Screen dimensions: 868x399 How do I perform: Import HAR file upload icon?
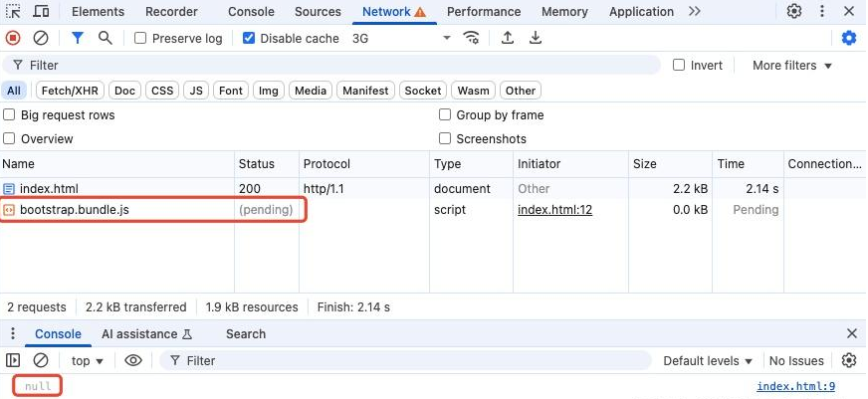point(508,38)
